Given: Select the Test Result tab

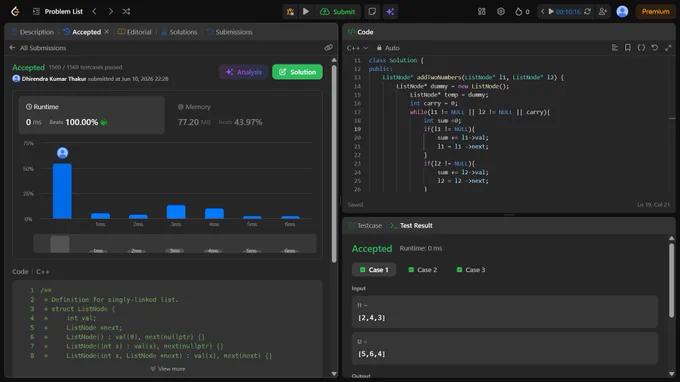Looking at the screenshot, I should pos(412,225).
